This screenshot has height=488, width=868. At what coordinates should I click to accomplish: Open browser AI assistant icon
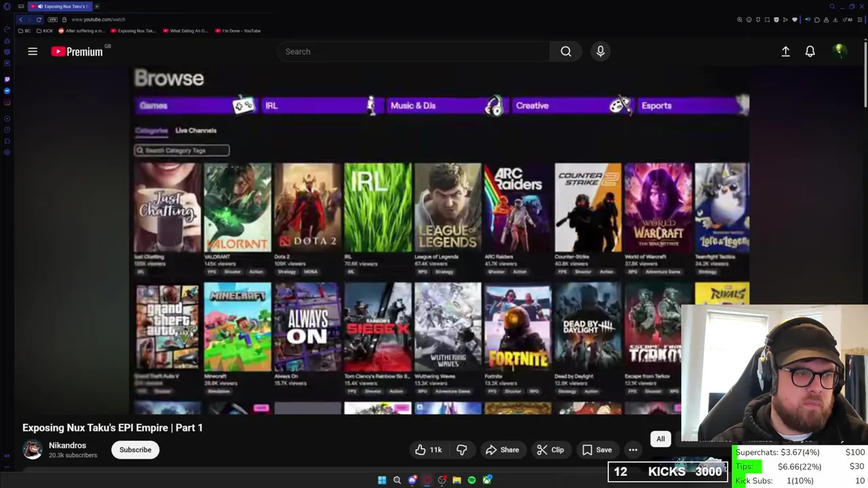848,20
